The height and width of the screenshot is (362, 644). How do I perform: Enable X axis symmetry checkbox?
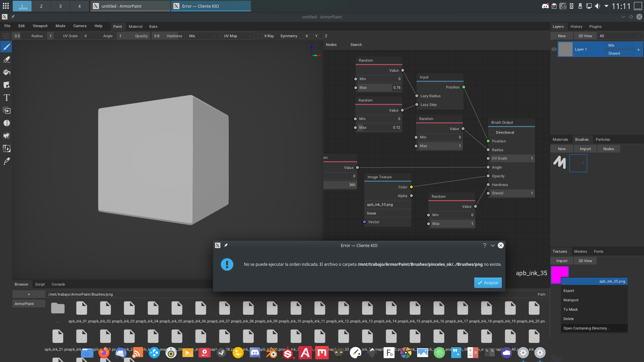[x=302, y=36]
